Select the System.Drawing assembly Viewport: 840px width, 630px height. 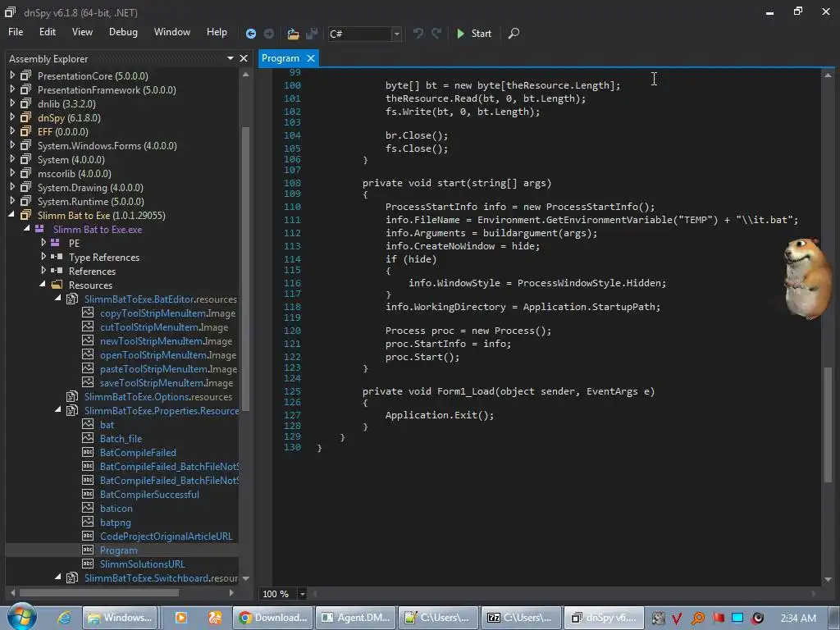tap(90, 188)
